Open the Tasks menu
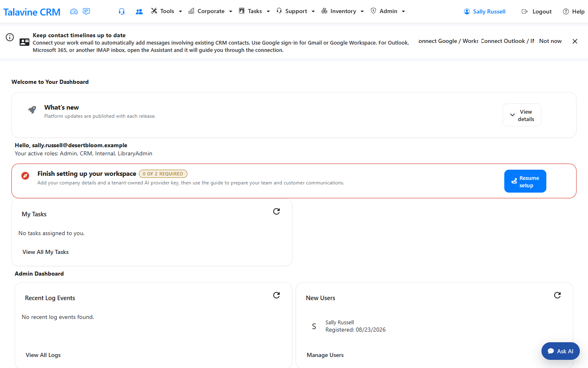 [254, 11]
